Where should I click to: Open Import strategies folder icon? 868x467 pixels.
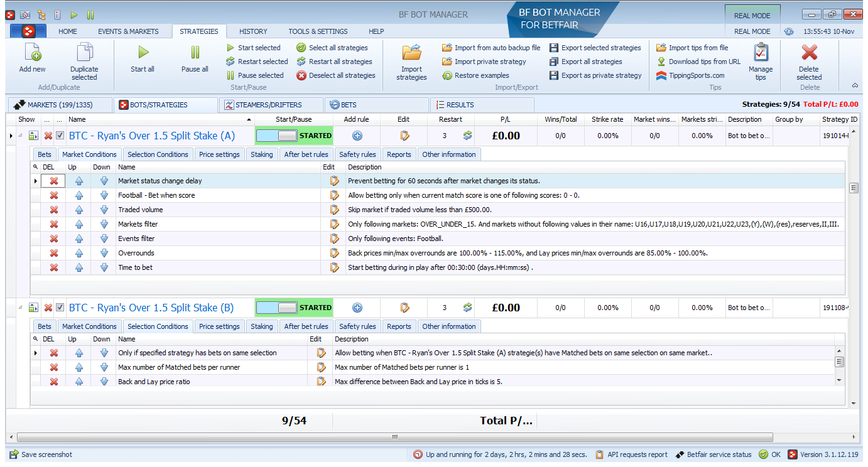[411, 53]
